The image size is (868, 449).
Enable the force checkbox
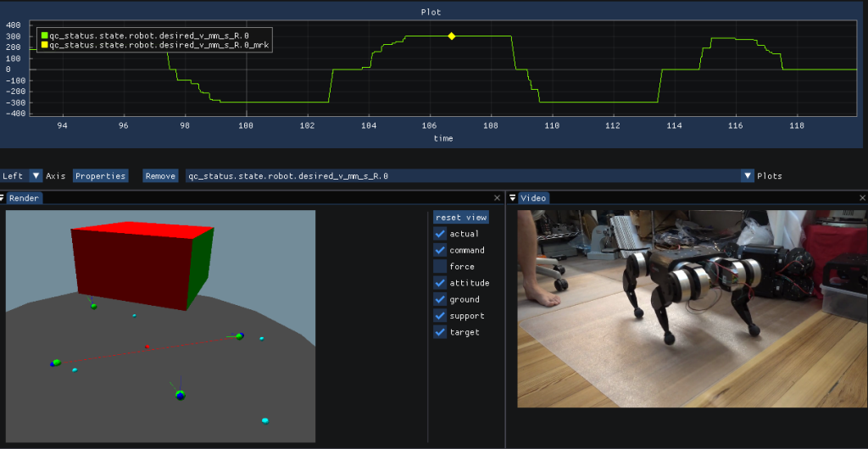tap(440, 267)
